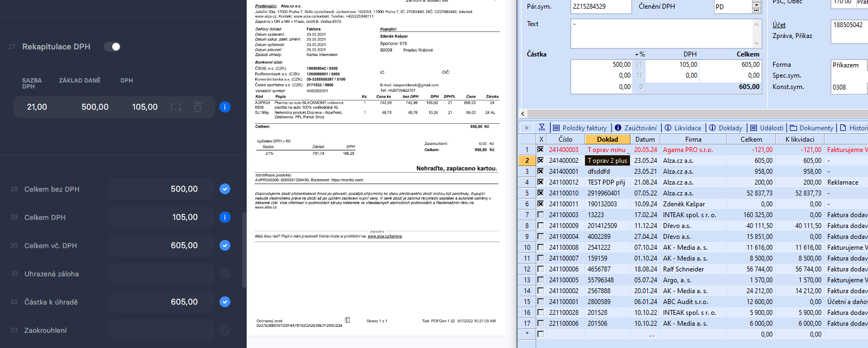Image resolution: width=868 pixels, height=348 pixels.
Task: Click the Sazba DPH value 21,00
Action: pyautogui.click(x=37, y=107)
